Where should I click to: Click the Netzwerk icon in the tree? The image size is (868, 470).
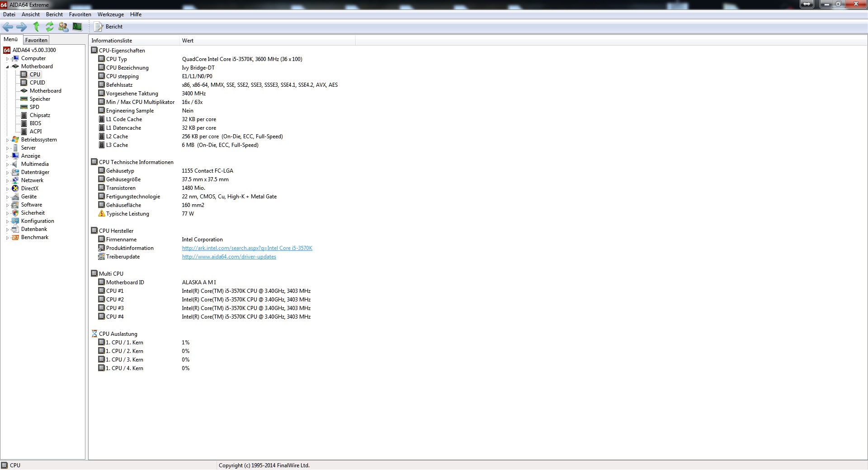15,180
